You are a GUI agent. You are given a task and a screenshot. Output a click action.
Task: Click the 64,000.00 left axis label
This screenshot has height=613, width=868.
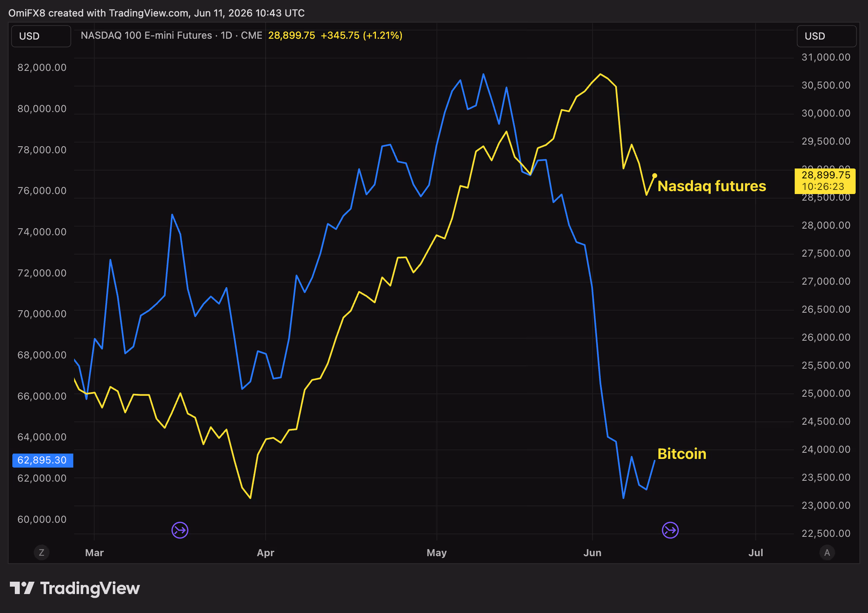(42, 437)
